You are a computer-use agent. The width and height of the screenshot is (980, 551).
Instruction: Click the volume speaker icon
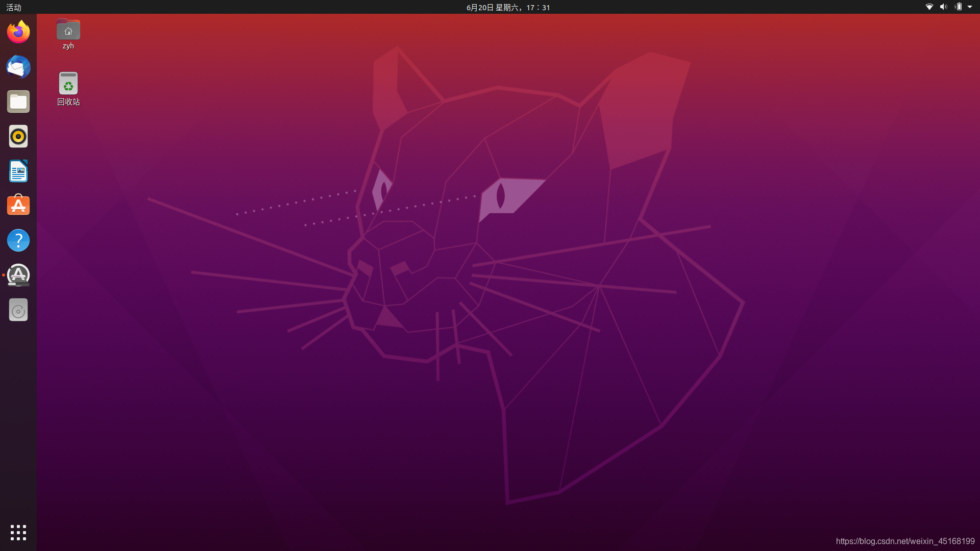click(943, 7)
